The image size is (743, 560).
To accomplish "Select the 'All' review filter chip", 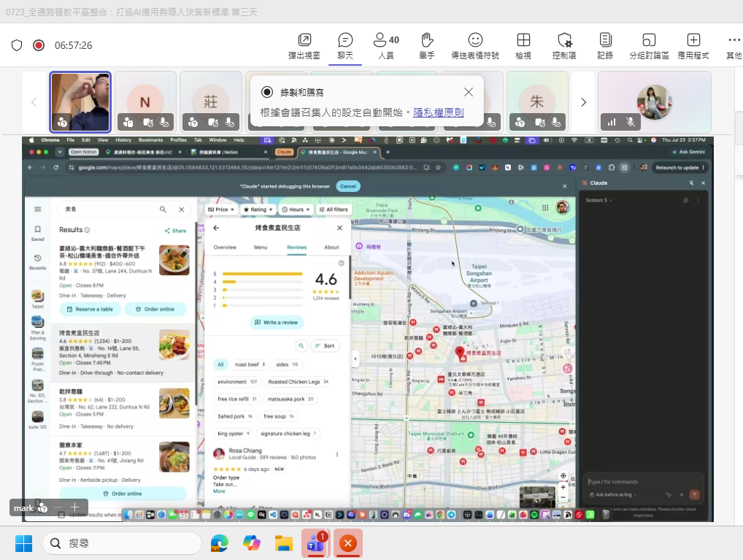I will pyautogui.click(x=220, y=364).
